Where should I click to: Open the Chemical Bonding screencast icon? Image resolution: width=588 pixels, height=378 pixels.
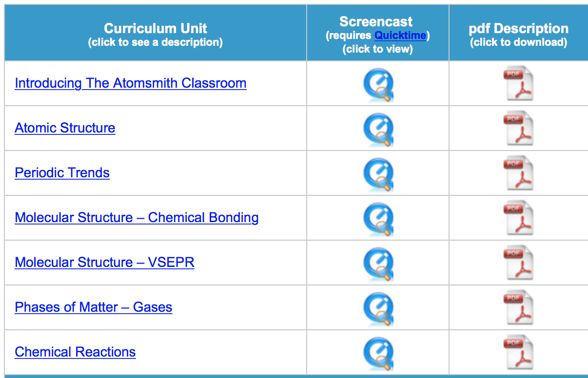click(x=378, y=220)
